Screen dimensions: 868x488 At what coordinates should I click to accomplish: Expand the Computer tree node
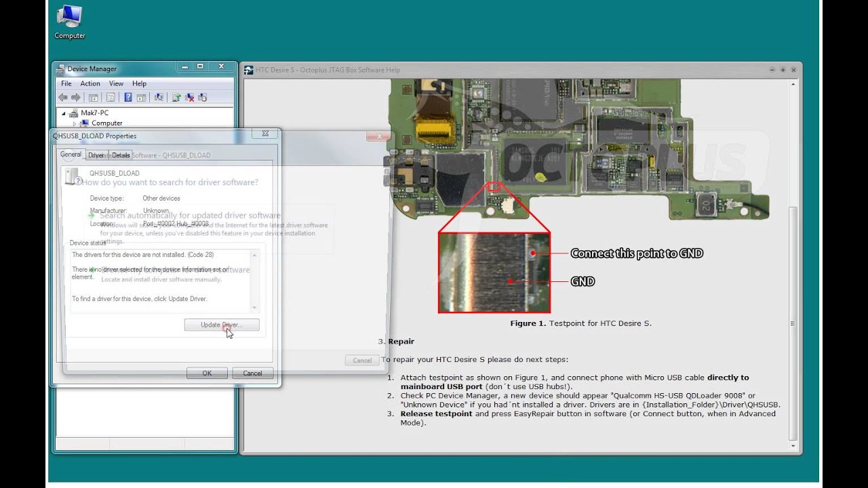[x=75, y=123]
